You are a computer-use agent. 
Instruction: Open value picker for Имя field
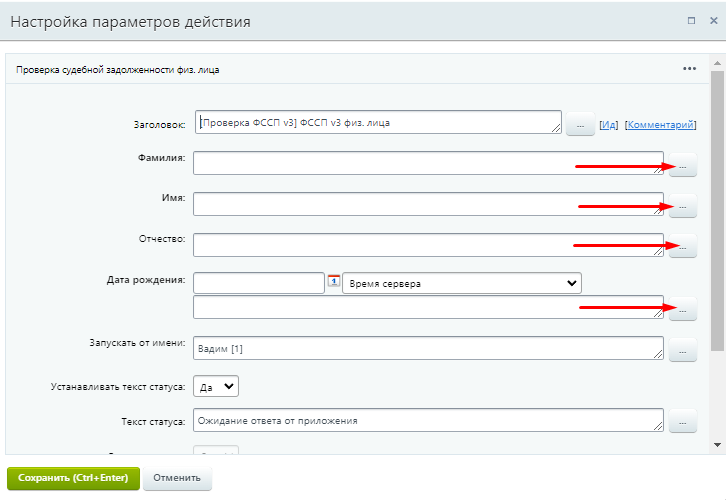682,206
